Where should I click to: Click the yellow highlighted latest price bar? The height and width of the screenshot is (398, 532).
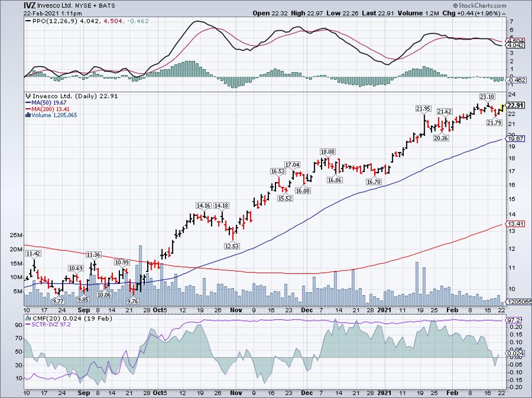pos(502,108)
